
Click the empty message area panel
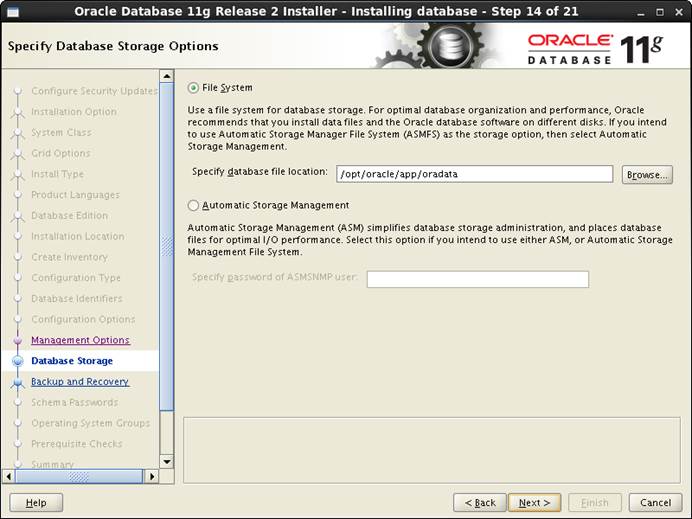[x=432, y=450]
